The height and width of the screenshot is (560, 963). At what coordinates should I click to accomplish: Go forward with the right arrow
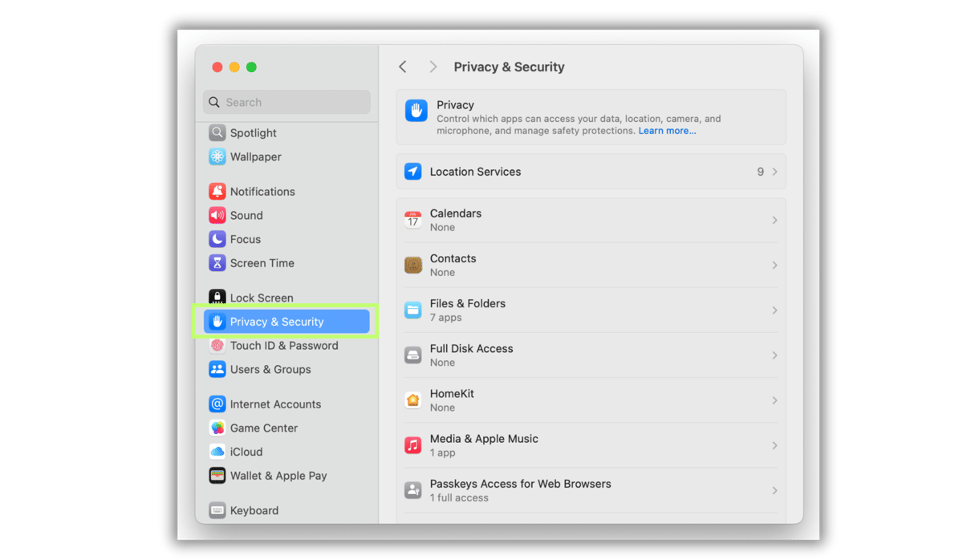pyautogui.click(x=433, y=67)
